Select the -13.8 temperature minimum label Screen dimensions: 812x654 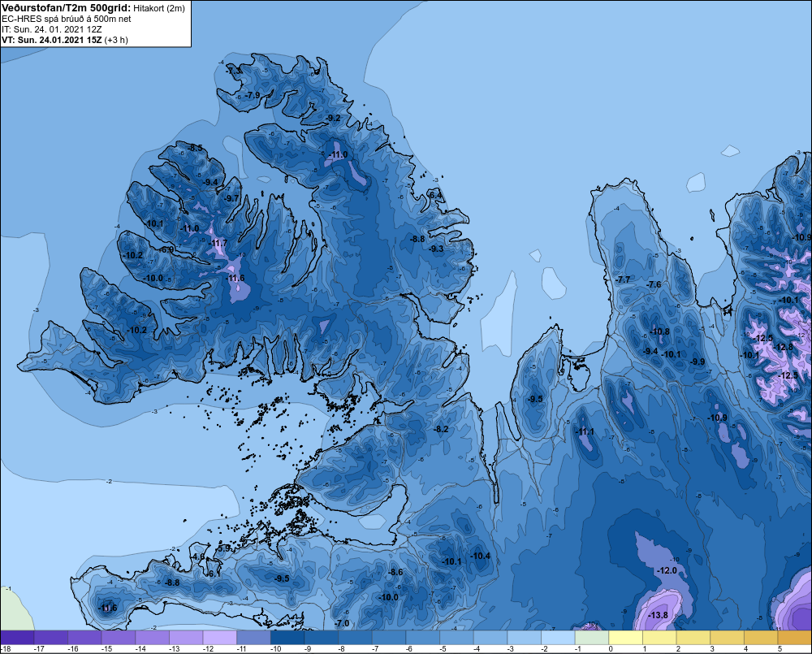click(658, 615)
